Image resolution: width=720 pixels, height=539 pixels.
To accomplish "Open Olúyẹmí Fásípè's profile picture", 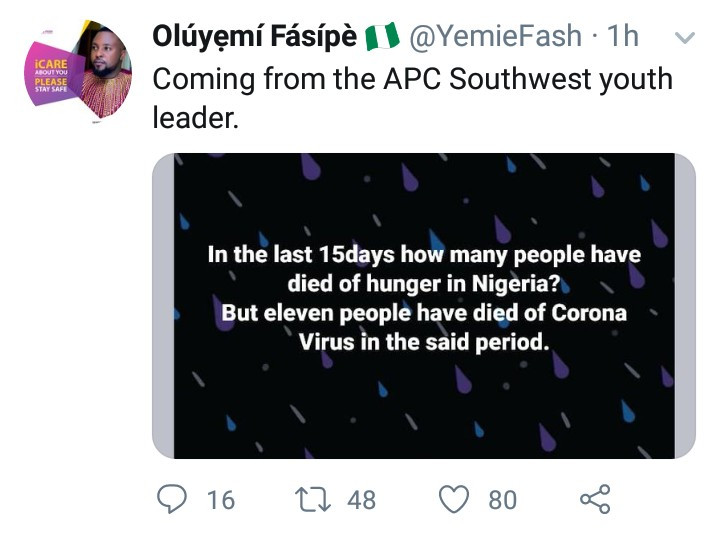I will click(78, 69).
